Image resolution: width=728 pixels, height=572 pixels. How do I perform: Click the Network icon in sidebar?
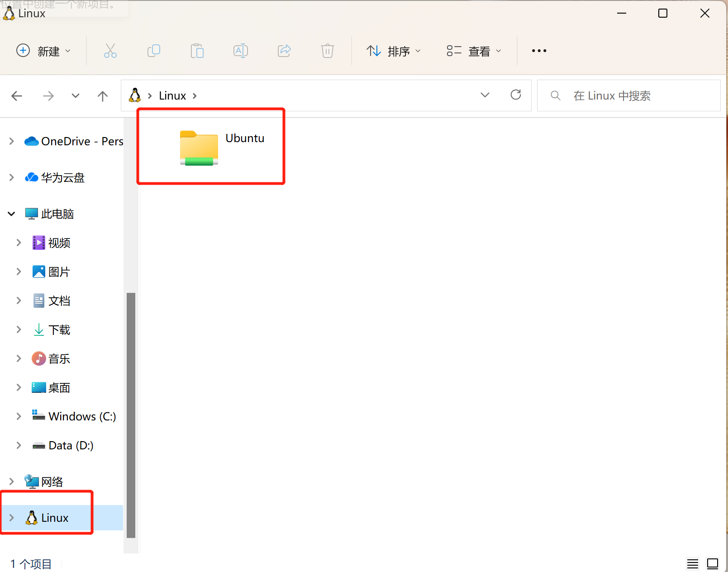pos(32,481)
